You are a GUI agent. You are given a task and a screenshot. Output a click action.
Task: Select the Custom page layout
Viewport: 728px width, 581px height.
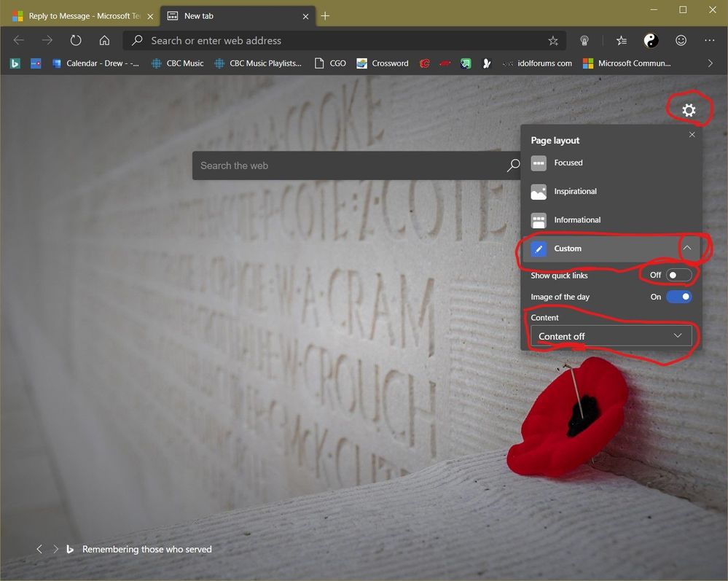point(611,249)
